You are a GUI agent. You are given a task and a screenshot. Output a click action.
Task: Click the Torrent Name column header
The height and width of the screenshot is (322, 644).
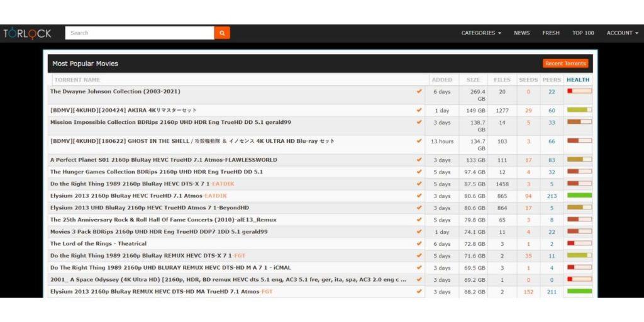[x=77, y=80]
